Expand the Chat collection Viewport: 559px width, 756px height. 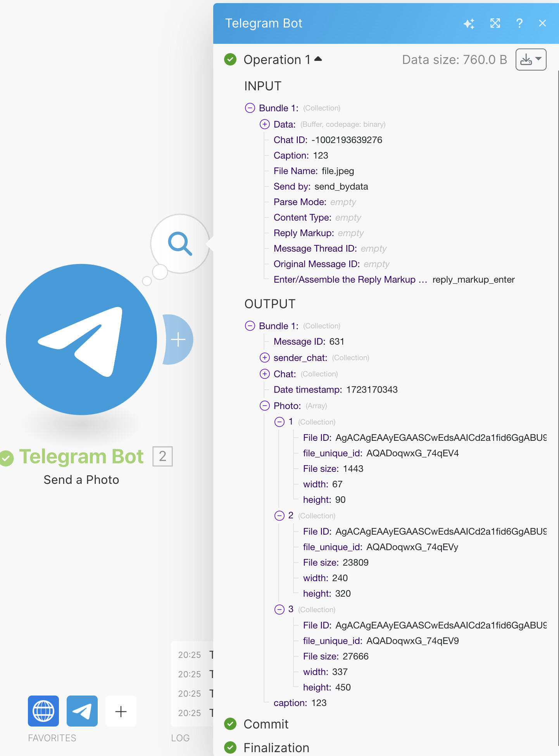(265, 374)
